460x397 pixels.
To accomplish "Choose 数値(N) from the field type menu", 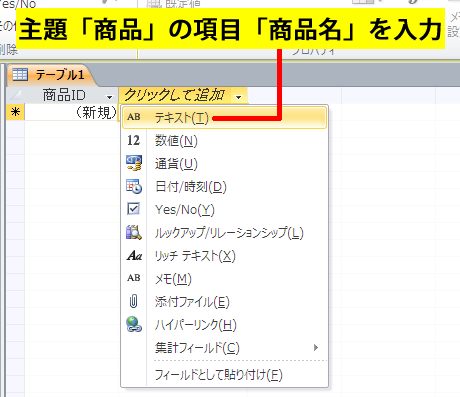I will [224, 140].
